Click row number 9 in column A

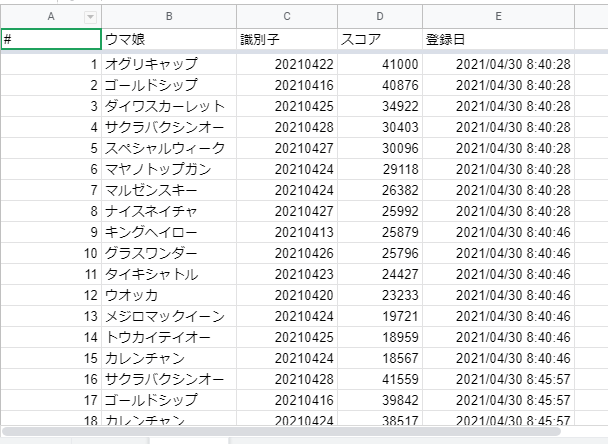coord(51,232)
